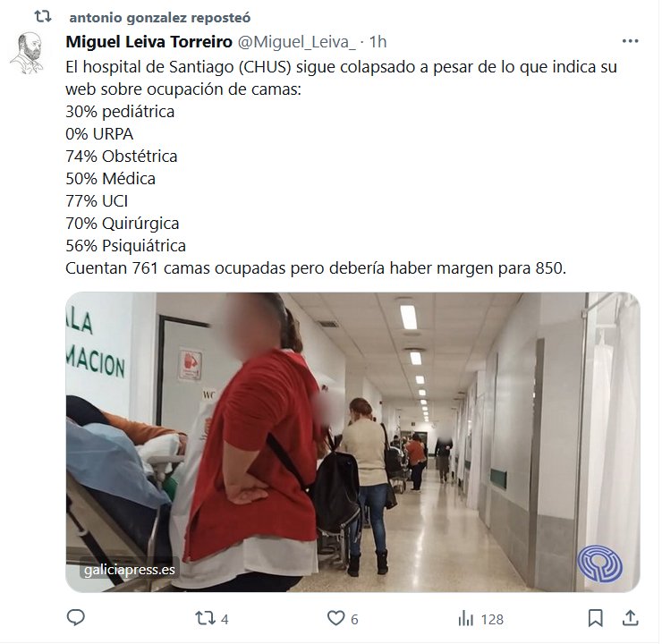Click the blue labyrinth logo on photo

(x=600, y=564)
